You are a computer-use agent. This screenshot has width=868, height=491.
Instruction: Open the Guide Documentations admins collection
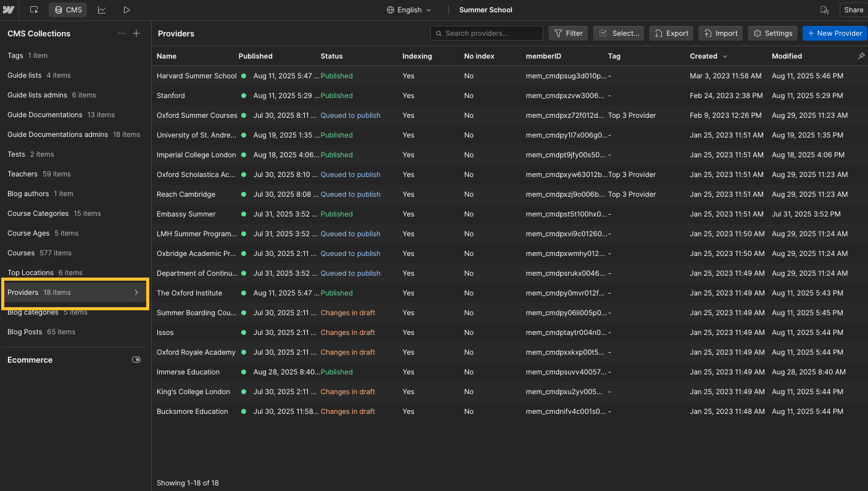(75, 134)
